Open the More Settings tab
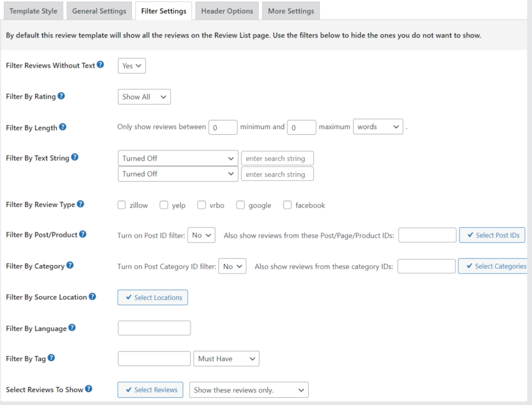532x405 pixels. tap(291, 11)
